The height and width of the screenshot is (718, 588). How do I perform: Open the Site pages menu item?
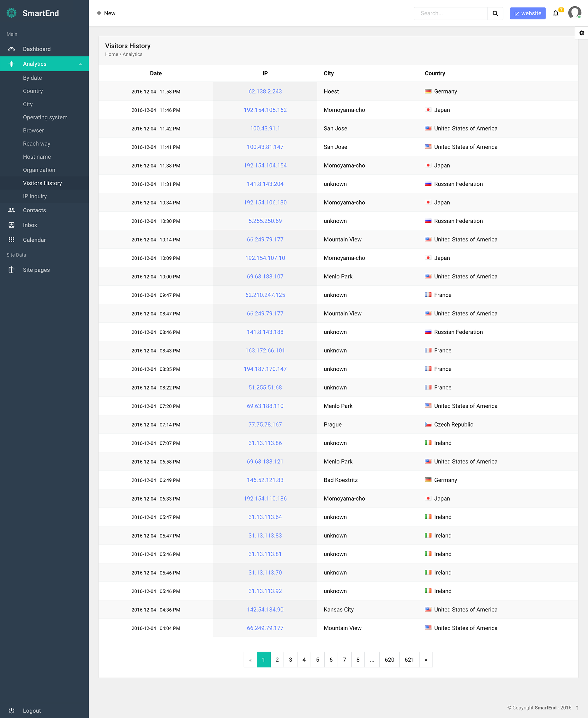[x=45, y=270]
